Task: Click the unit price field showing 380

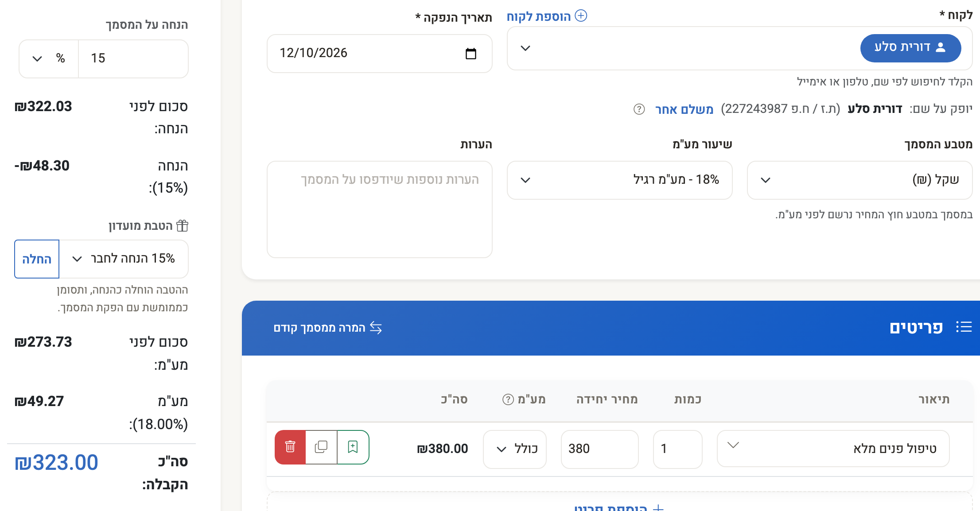Action: (599, 449)
